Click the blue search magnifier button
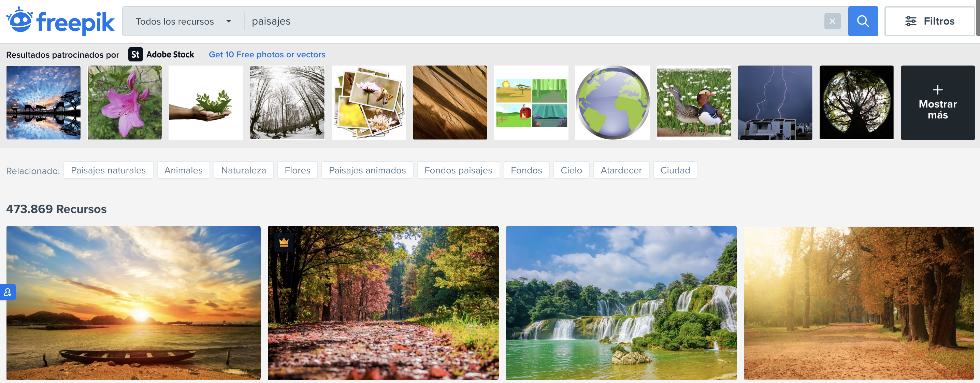Image resolution: width=980 pixels, height=383 pixels. click(863, 21)
